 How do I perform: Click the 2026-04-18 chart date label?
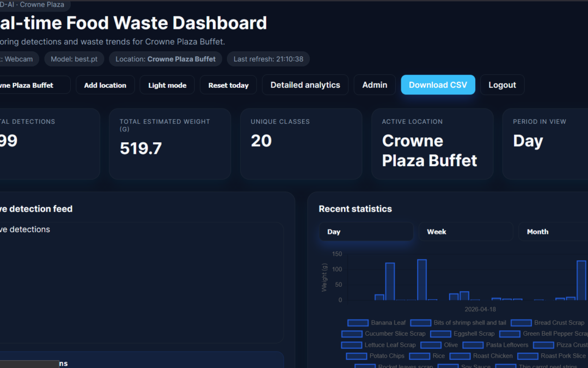(x=480, y=310)
